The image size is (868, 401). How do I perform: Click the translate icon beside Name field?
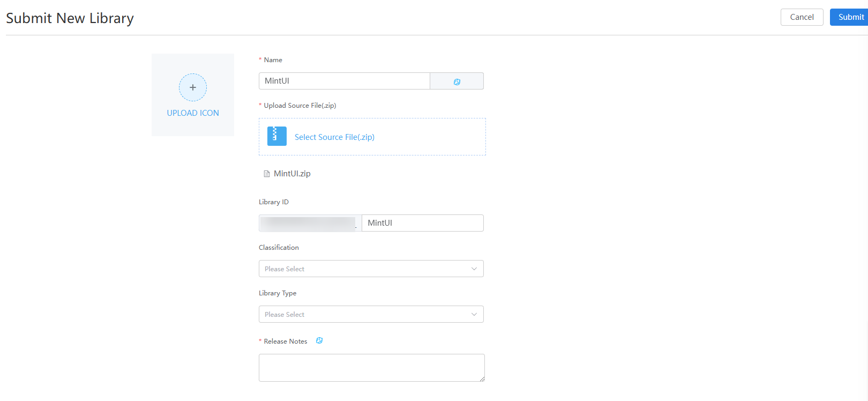(x=457, y=81)
